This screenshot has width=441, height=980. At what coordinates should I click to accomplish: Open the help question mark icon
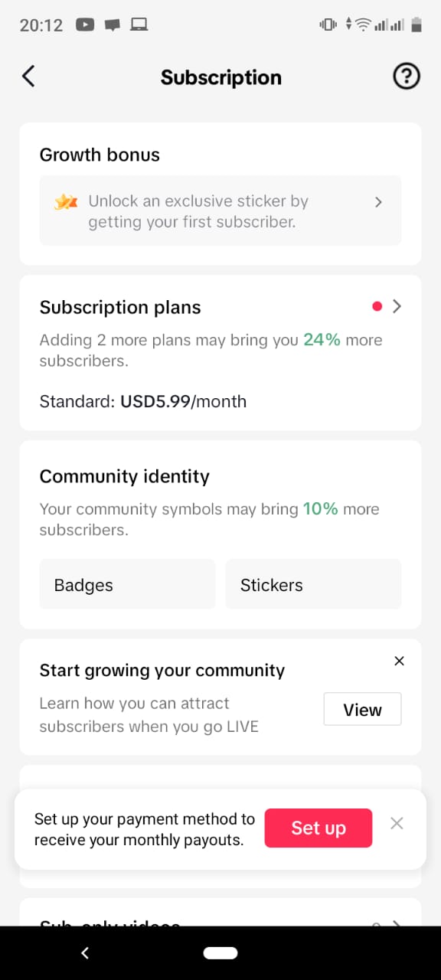pos(407,76)
